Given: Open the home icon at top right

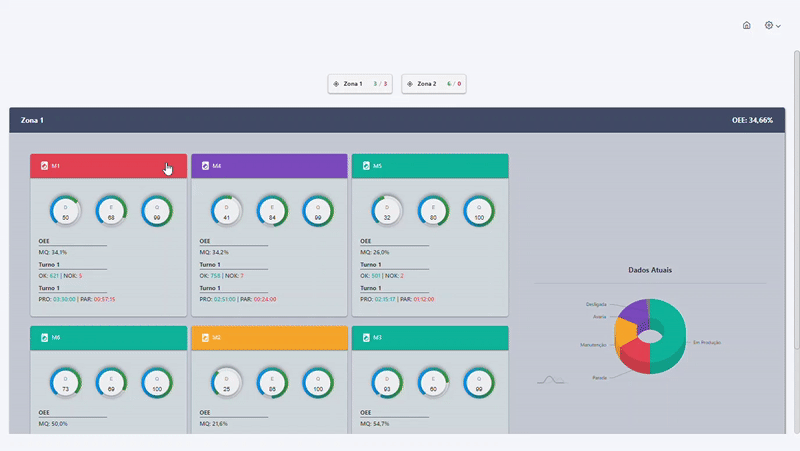Looking at the screenshot, I should coord(746,25).
